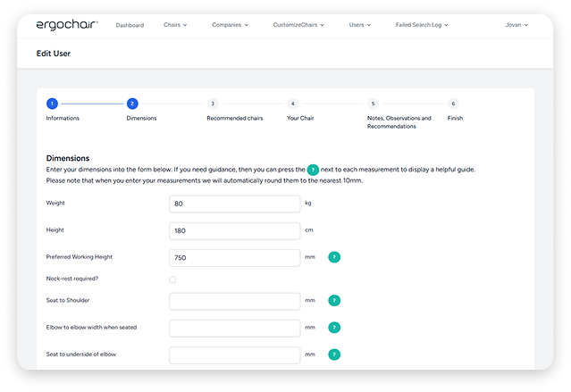
Task: Show help for Elbow to elbow width
Action: click(334, 328)
